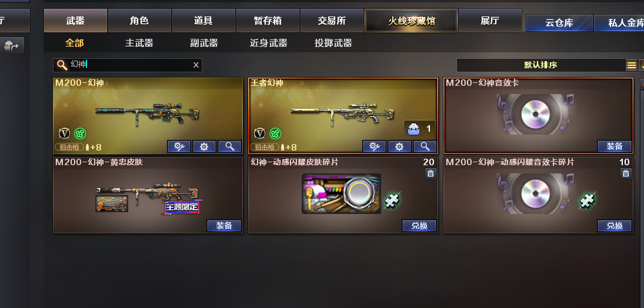The image size is (644, 308).
Task: Open the 默认排序 sort dropdown
Action: [x=540, y=65]
